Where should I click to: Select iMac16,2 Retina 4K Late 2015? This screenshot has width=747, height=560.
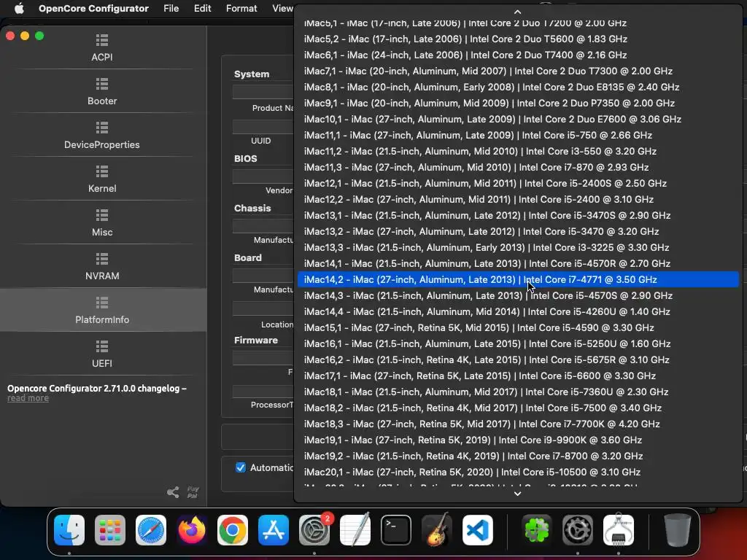coord(518,359)
